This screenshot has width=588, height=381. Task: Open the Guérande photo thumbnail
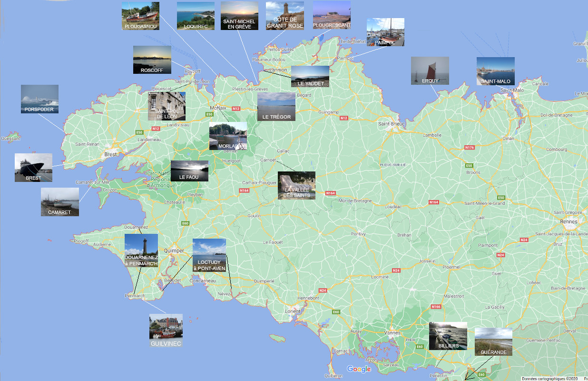click(x=493, y=341)
